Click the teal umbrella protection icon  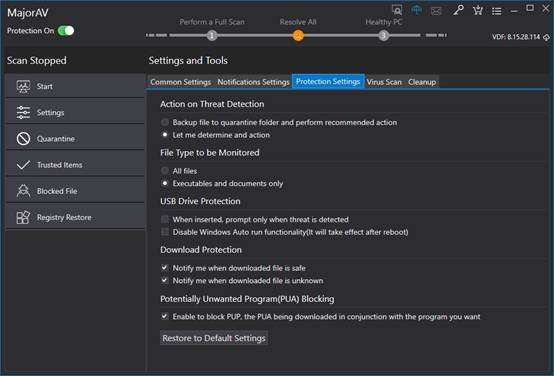point(417,10)
